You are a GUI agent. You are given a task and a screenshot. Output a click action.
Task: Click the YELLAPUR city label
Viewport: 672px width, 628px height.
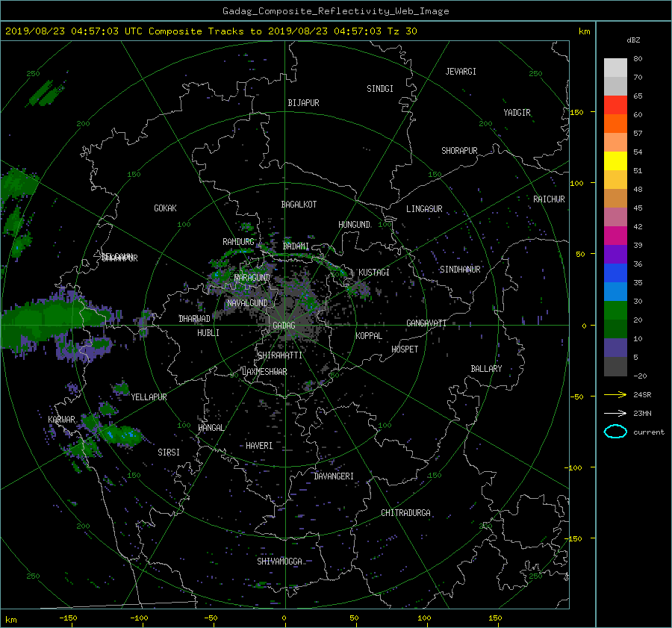[x=149, y=397]
